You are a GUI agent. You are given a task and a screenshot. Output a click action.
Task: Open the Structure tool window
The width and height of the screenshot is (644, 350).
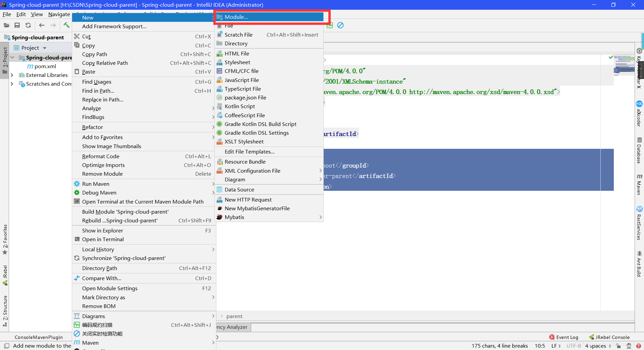click(5, 311)
